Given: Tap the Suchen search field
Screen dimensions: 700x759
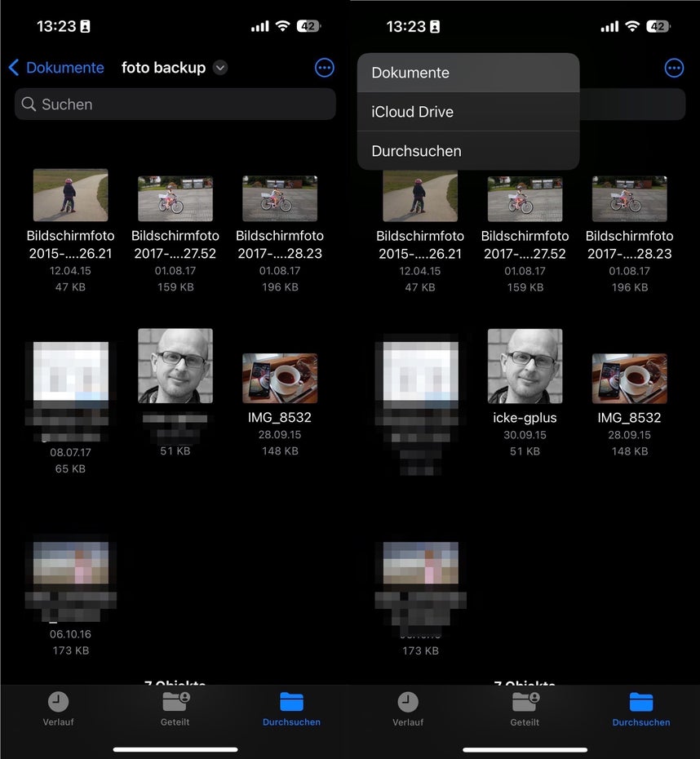Looking at the screenshot, I should coord(175,104).
